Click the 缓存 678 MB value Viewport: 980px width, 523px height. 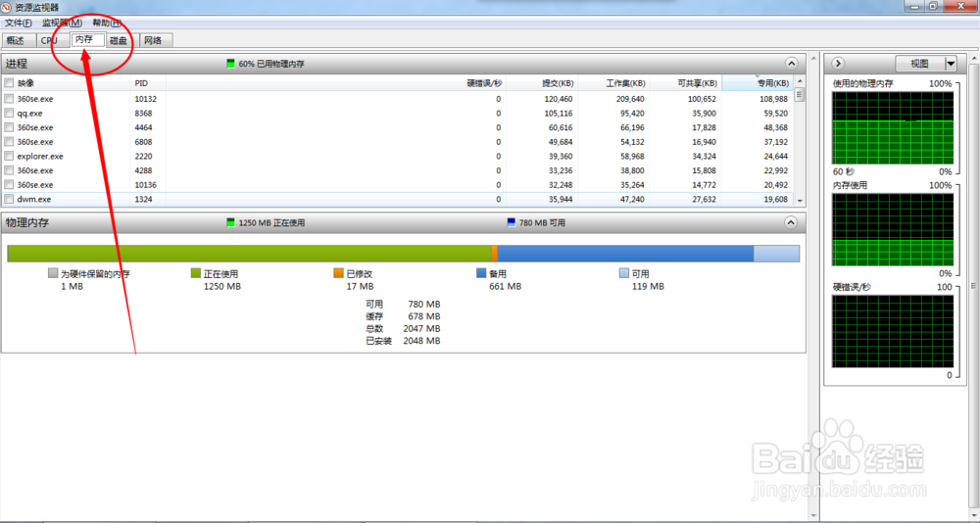click(x=423, y=316)
